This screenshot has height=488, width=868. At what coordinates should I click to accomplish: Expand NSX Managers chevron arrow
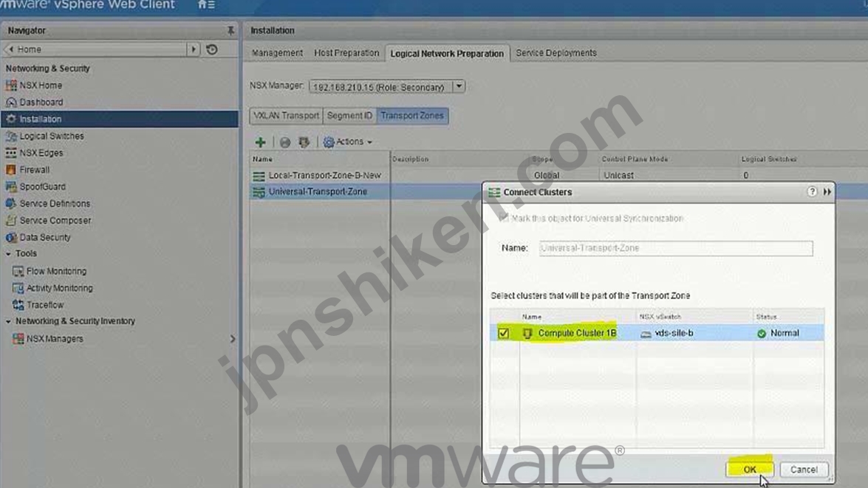click(x=233, y=339)
